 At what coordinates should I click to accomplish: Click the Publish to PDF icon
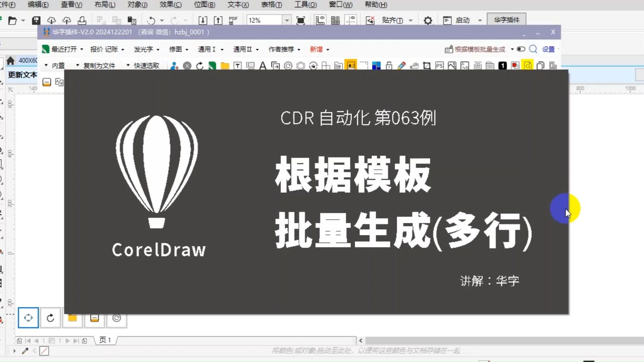tap(233, 20)
